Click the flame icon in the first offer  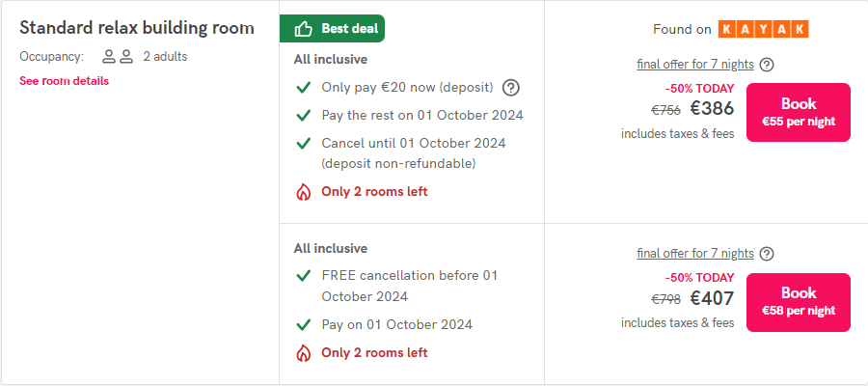click(x=303, y=192)
